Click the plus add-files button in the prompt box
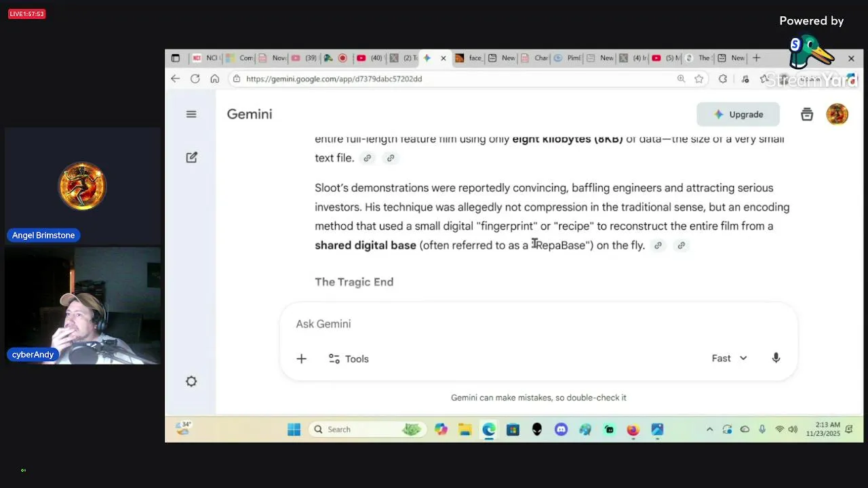 coord(301,359)
